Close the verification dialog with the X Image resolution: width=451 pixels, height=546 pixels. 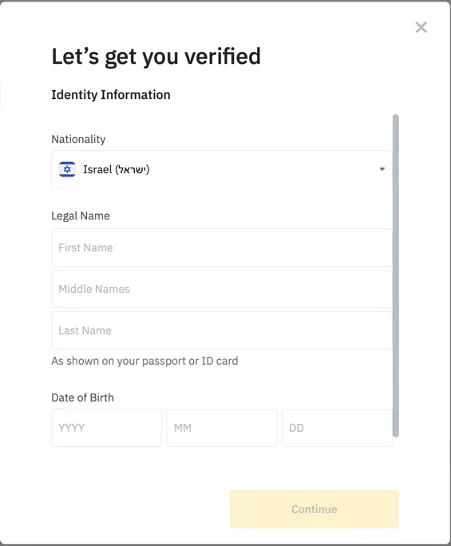(421, 27)
